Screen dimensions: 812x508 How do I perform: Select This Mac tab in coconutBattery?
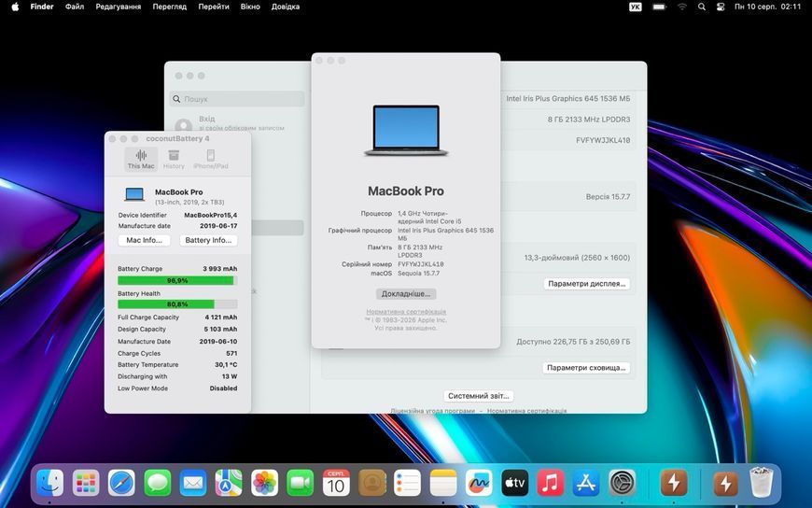tap(141, 160)
